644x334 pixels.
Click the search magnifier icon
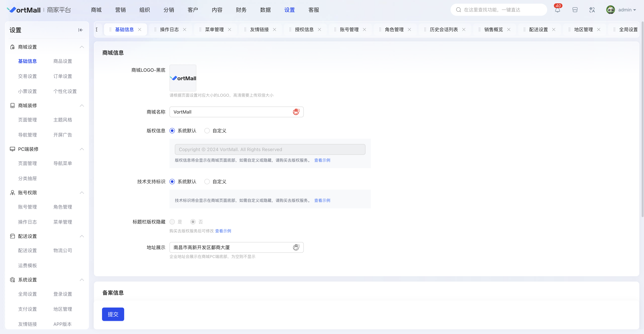(x=458, y=10)
